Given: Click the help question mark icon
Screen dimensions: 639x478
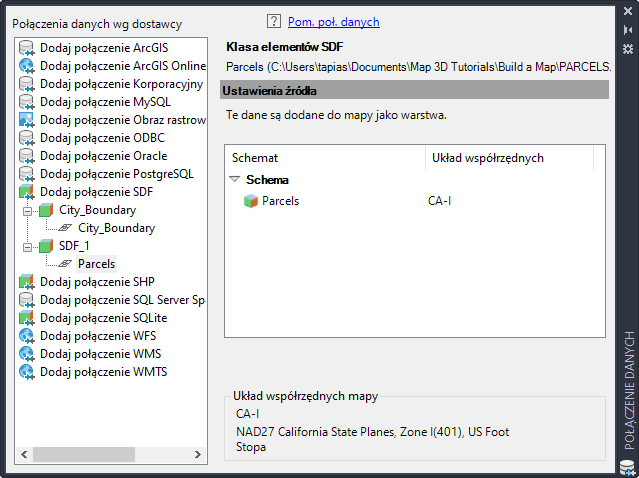Looking at the screenshot, I should pos(274,21).
